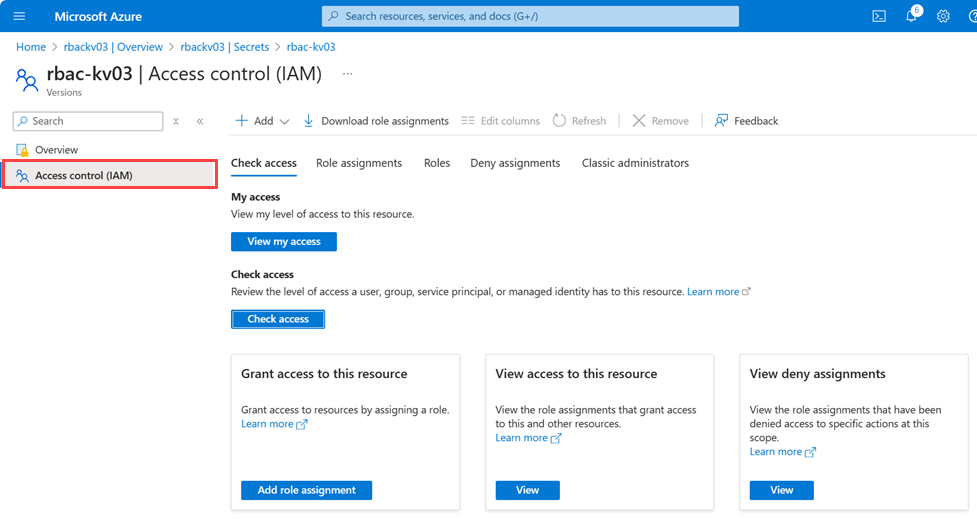Click the View access to this resource heading
Viewport: 977px width, 519px height.
tap(576, 374)
